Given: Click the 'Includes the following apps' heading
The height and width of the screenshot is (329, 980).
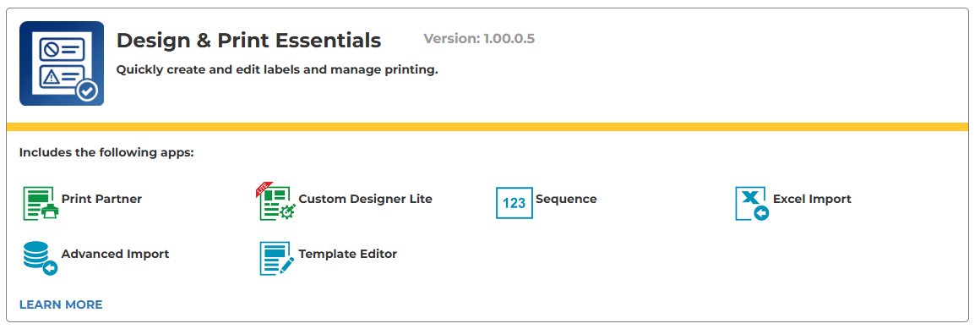Looking at the screenshot, I should pyautogui.click(x=107, y=152).
